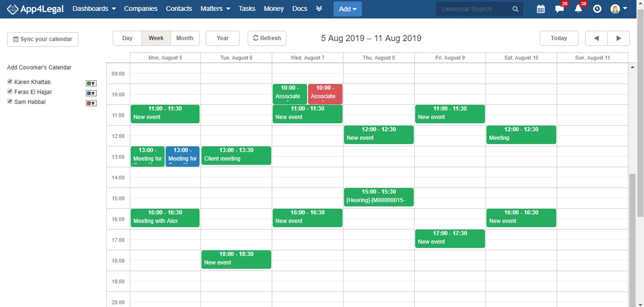Viewport: 644px width, 307px height.
Task: Click the Sync your calendar button
Action: pyautogui.click(x=43, y=39)
